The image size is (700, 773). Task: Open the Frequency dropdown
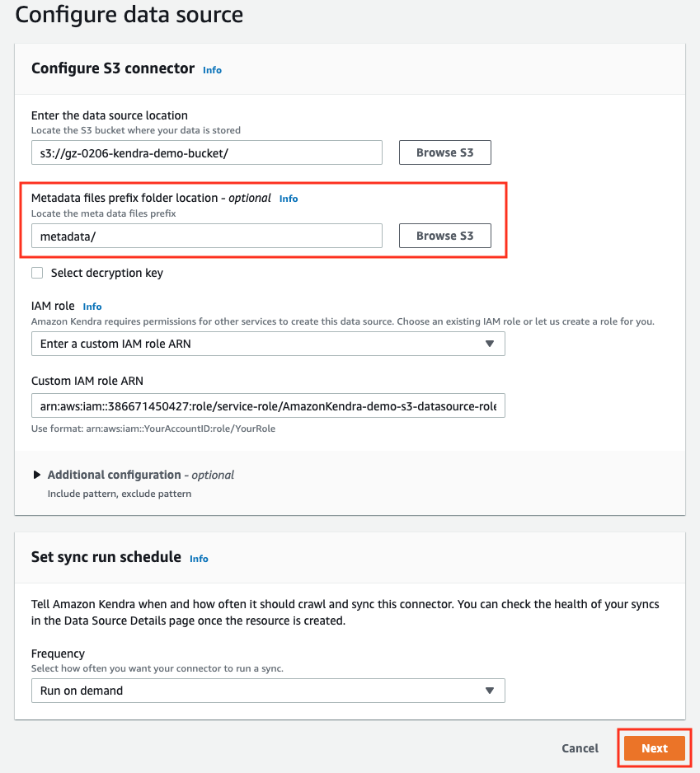pyautogui.click(x=268, y=691)
